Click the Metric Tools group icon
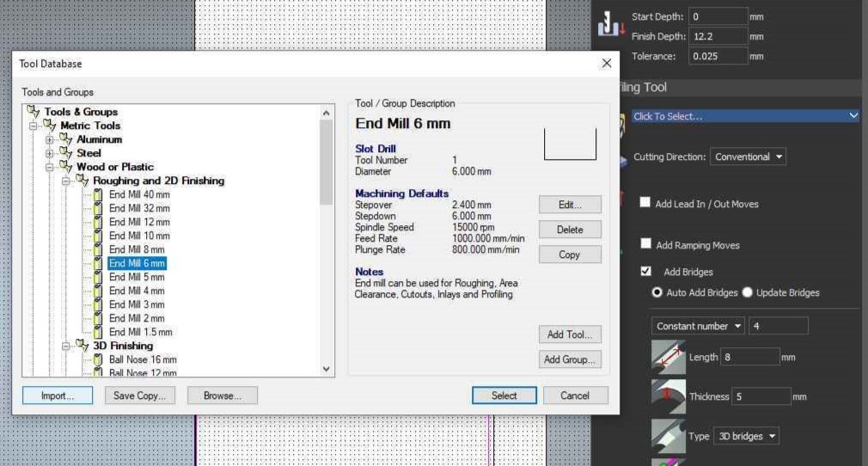The image size is (868, 466). [50, 126]
